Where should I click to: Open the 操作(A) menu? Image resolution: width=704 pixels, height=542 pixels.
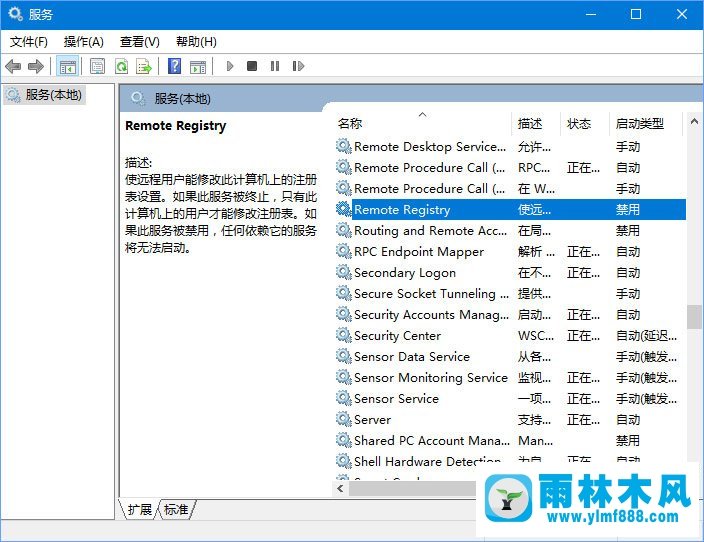[x=84, y=42]
